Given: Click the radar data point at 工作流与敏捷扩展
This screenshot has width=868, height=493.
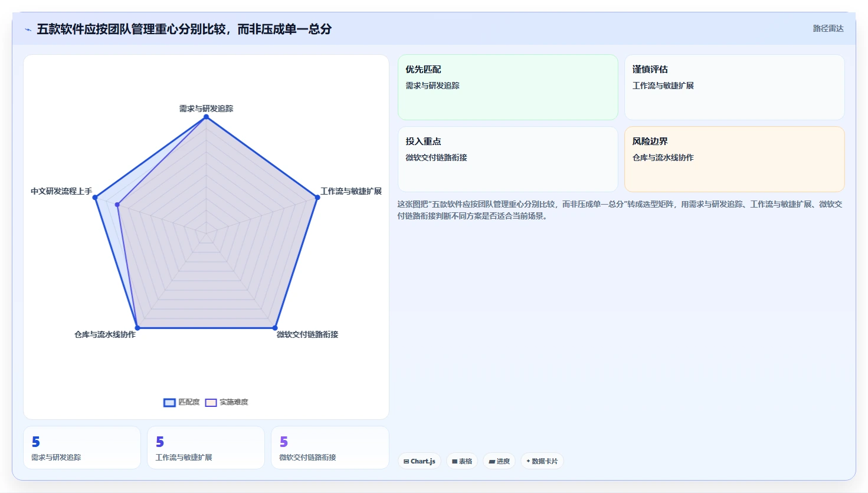Looking at the screenshot, I should (x=317, y=198).
